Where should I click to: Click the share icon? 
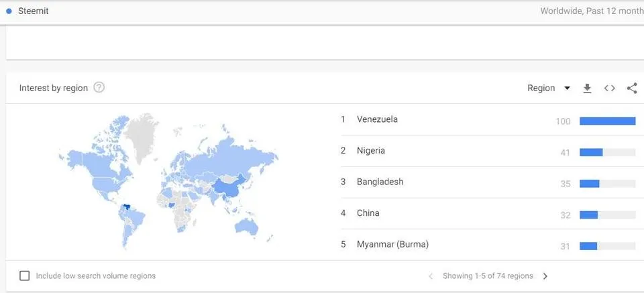[632, 89]
